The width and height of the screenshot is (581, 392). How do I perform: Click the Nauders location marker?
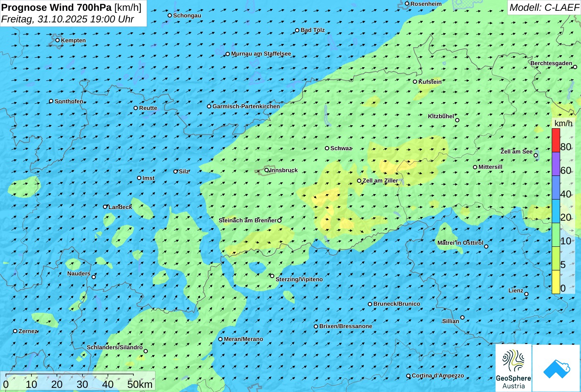coord(94,277)
